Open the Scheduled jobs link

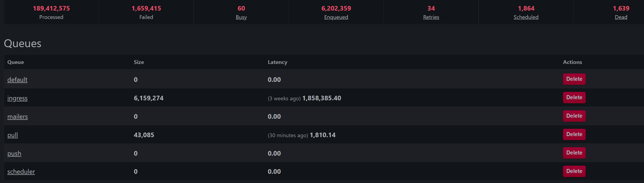pyautogui.click(x=526, y=17)
